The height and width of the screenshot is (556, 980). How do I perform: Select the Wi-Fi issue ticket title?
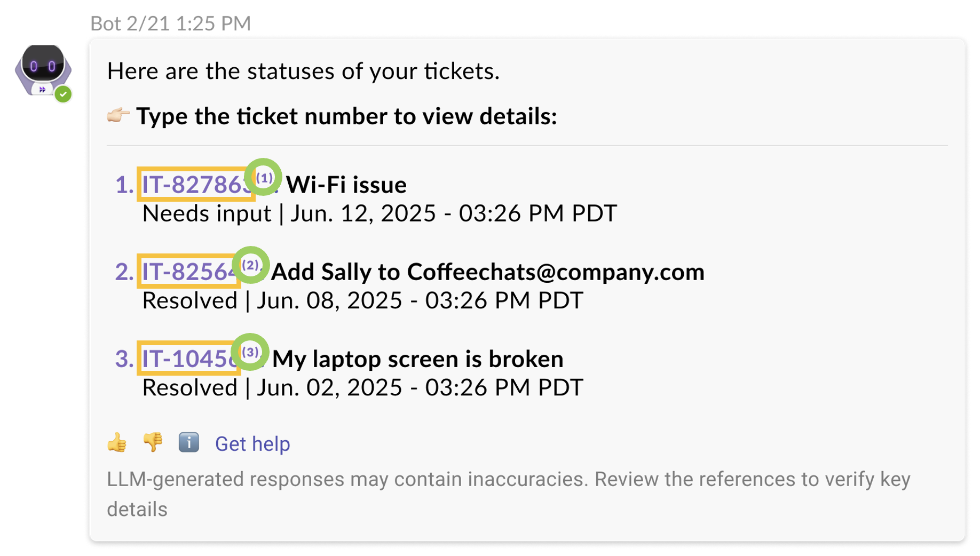point(346,185)
